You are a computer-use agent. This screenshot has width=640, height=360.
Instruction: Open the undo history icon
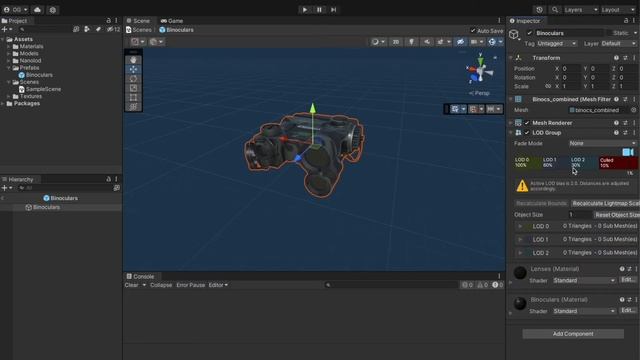tap(540, 10)
